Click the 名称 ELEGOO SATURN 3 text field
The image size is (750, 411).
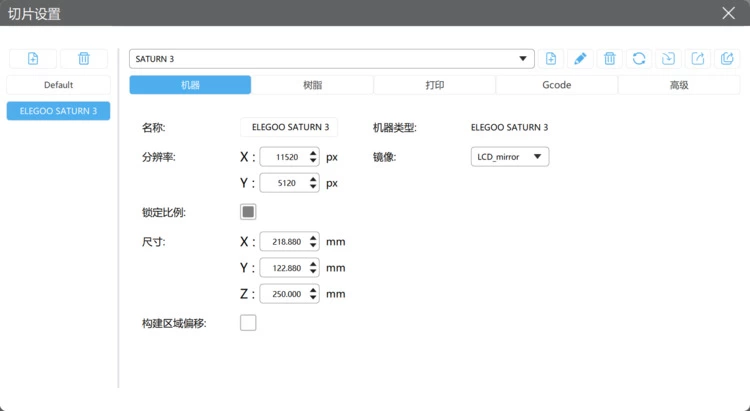coord(289,128)
